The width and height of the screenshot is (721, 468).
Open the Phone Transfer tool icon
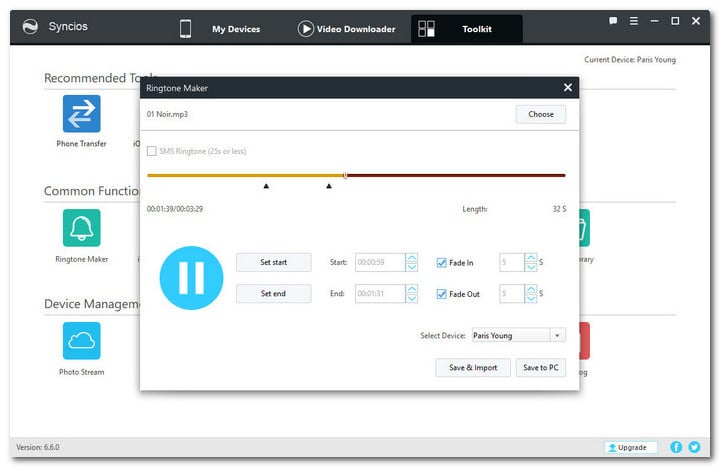pyautogui.click(x=81, y=114)
